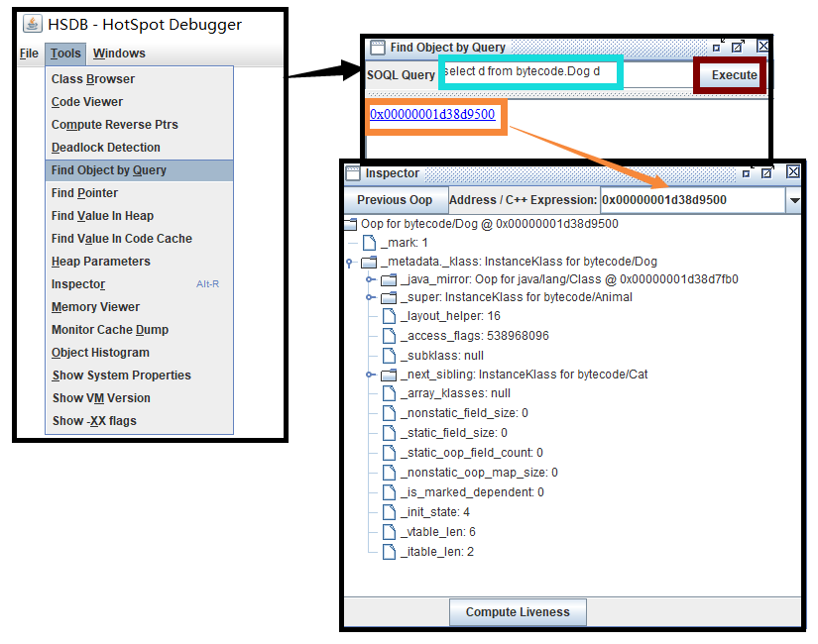
Task: Click the _nonstatic_field_size file icon
Action: coord(390,413)
